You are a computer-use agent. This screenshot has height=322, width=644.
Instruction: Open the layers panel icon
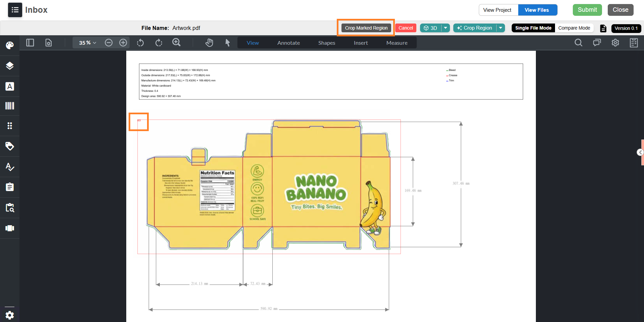pos(10,66)
